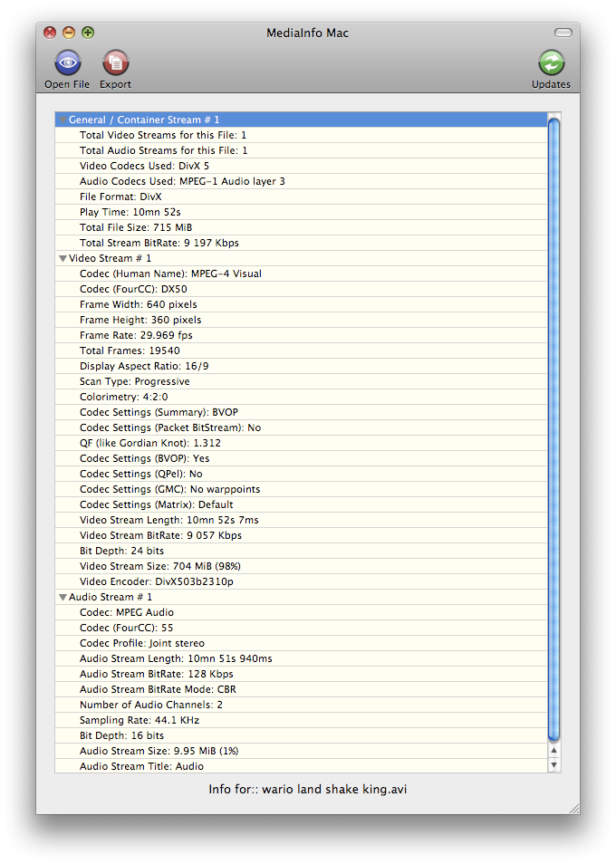The image size is (616, 864).
Task: Select row Codec (FourCC): DX50
Action: (301, 289)
